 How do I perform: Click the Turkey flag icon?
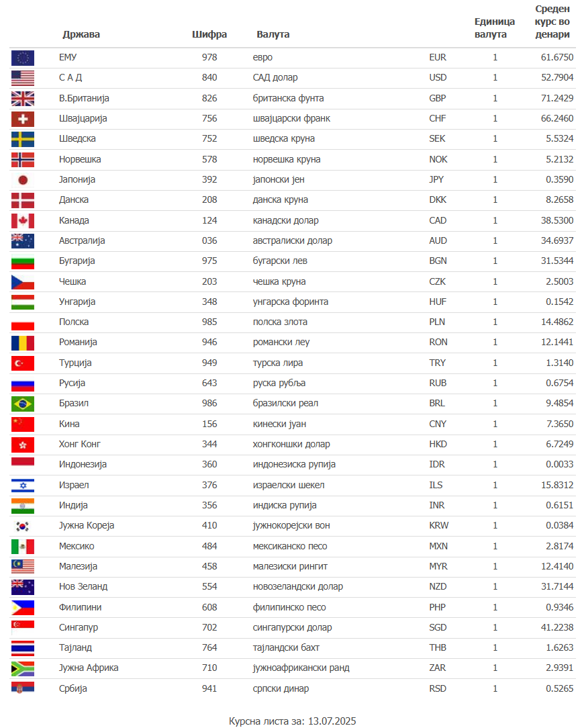click(23, 363)
